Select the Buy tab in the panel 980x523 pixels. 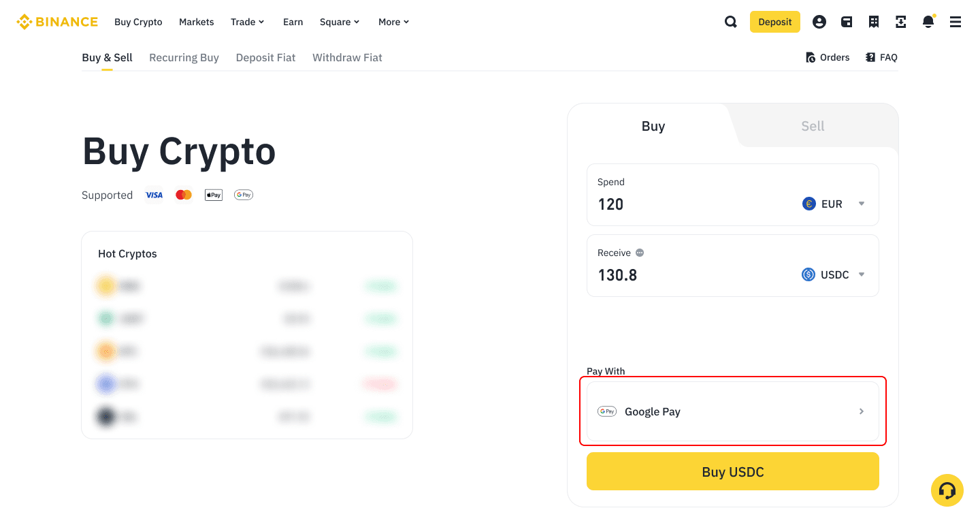653,126
